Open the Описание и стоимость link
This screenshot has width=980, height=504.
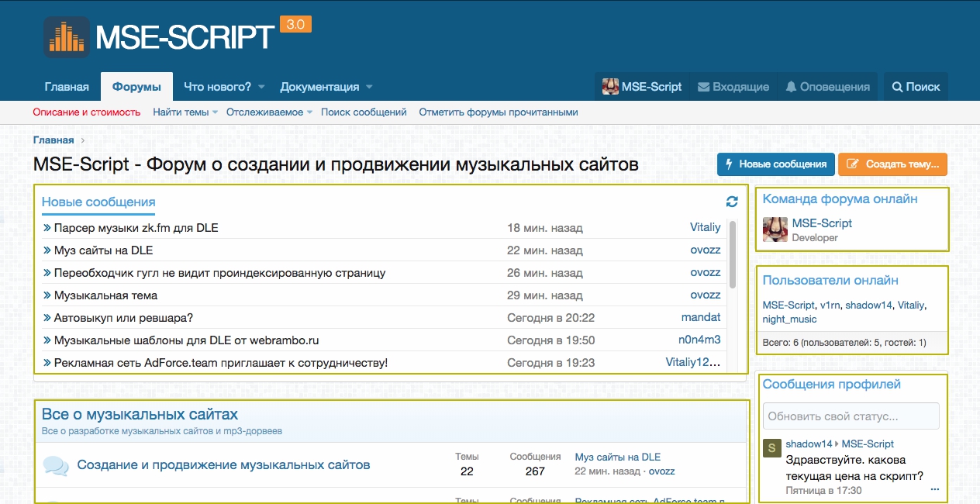point(87,112)
